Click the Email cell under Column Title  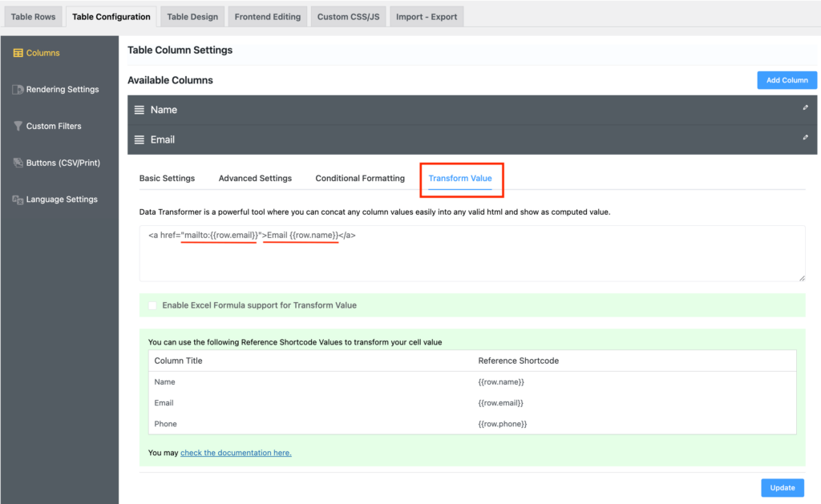164,403
